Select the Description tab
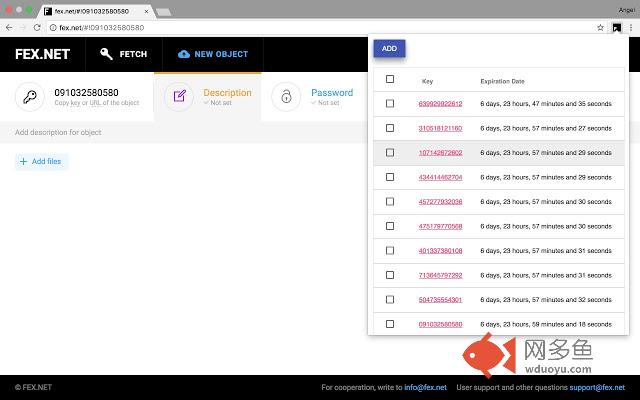Image resolution: width=640 pixels, height=400 pixels. click(x=208, y=97)
